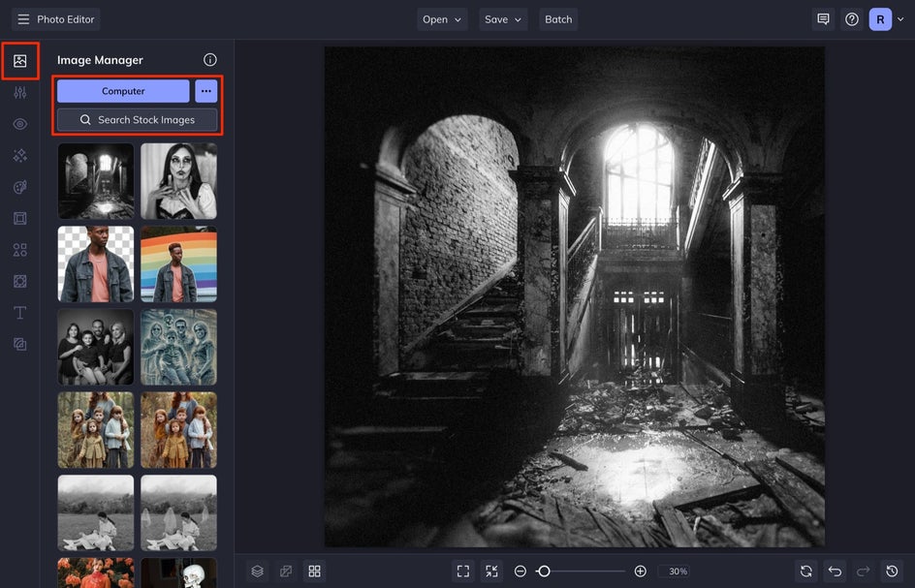Image resolution: width=915 pixels, height=588 pixels.
Task: Select the second red-haired children thumbnail
Action: pos(178,430)
